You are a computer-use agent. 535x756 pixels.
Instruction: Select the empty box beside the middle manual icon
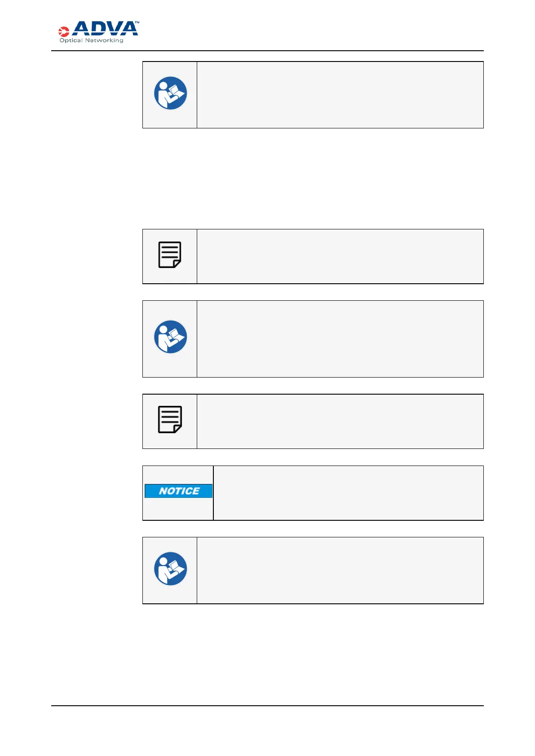point(340,339)
